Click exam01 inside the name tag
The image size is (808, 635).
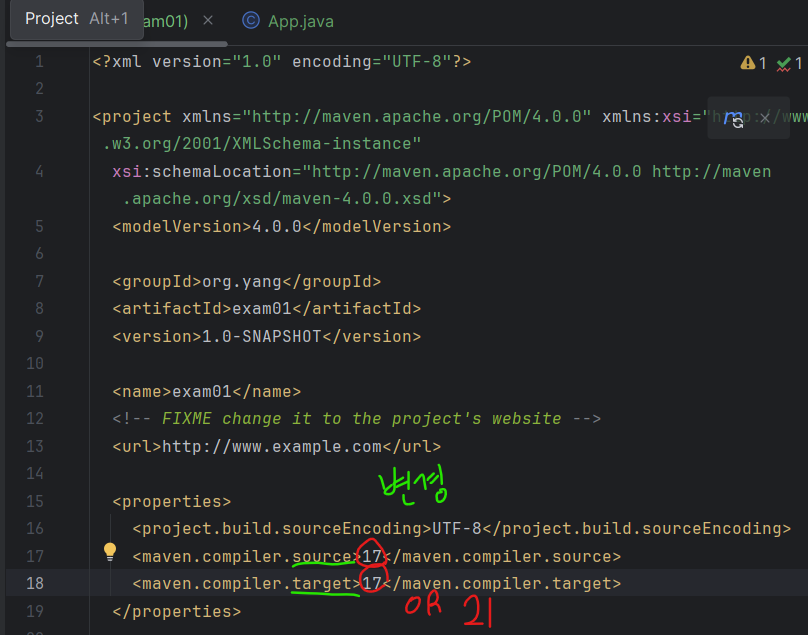click(x=202, y=392)
